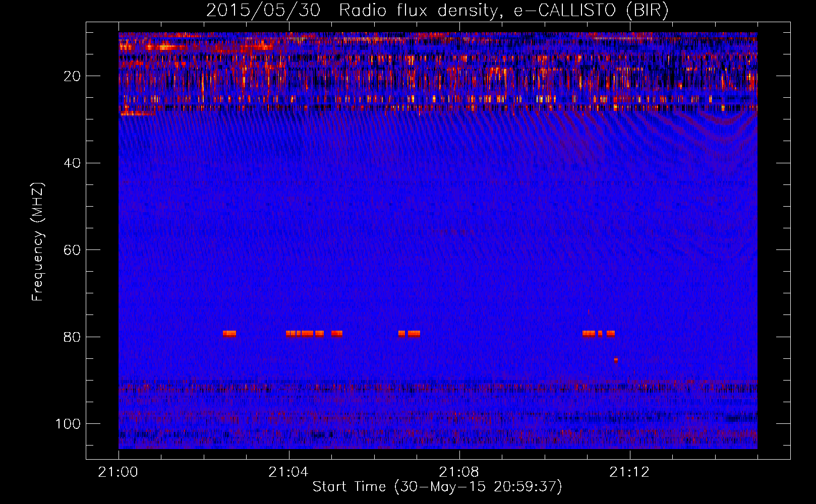Click the 40 frequency tick label
This screenshot has height=504, width=816.
point(73,163)
